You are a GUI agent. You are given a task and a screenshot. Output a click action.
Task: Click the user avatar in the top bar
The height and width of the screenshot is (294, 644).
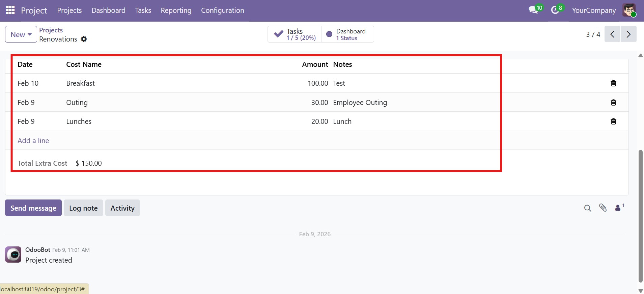[629, 10]
